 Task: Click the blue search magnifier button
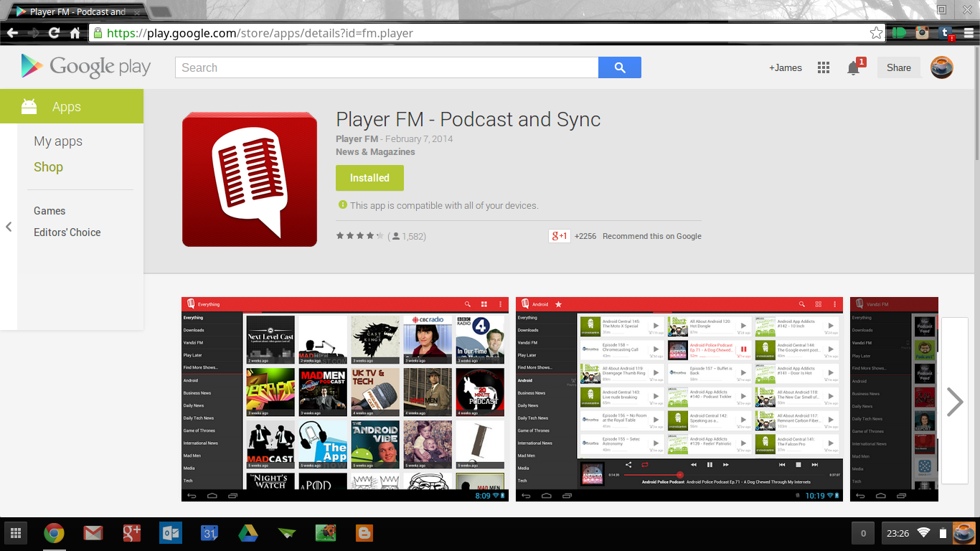pyautogui.click(x=620, y=67)
